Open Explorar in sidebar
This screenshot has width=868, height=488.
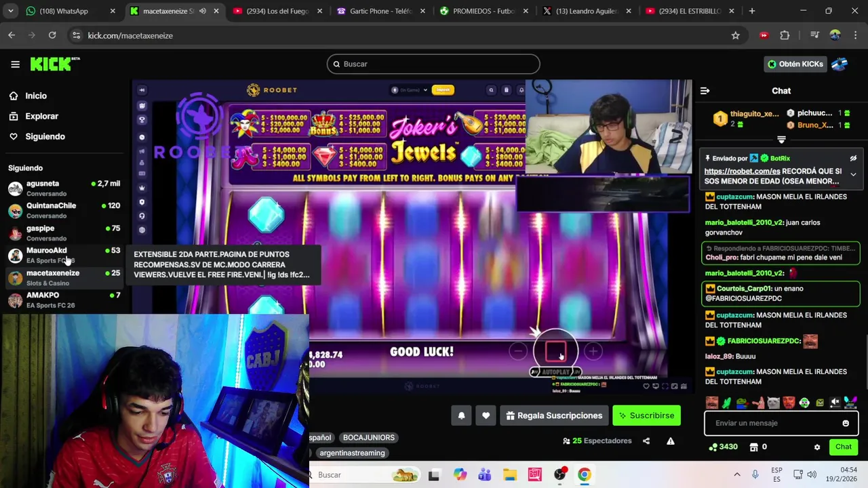pyautogui.click(x=41, y=116)
